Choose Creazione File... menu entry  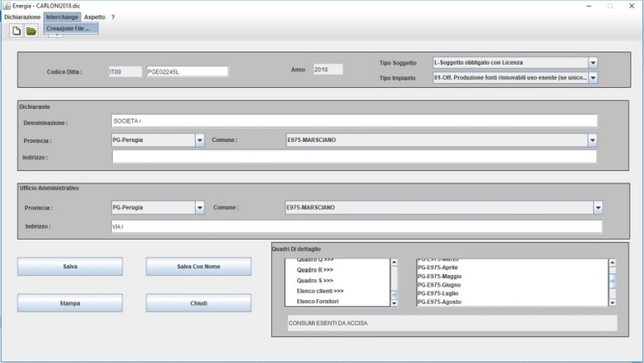click(71, 28)
